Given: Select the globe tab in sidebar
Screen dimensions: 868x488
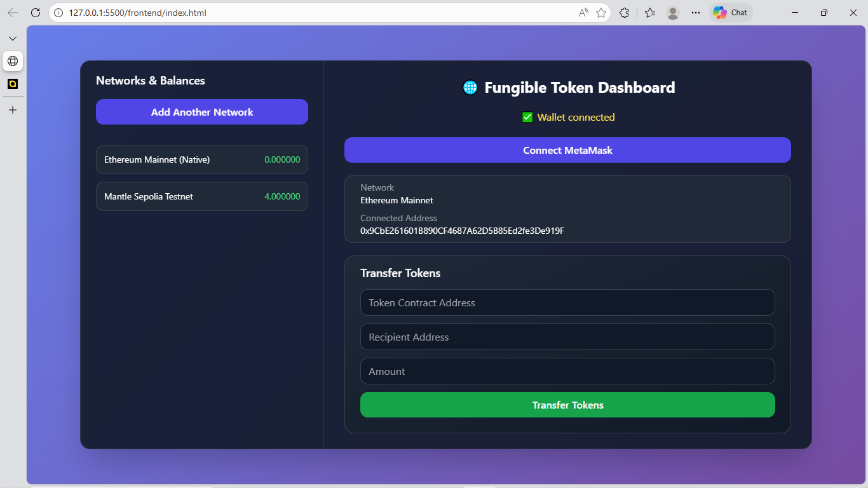Looking at the screenshot, I should [13, 61].
